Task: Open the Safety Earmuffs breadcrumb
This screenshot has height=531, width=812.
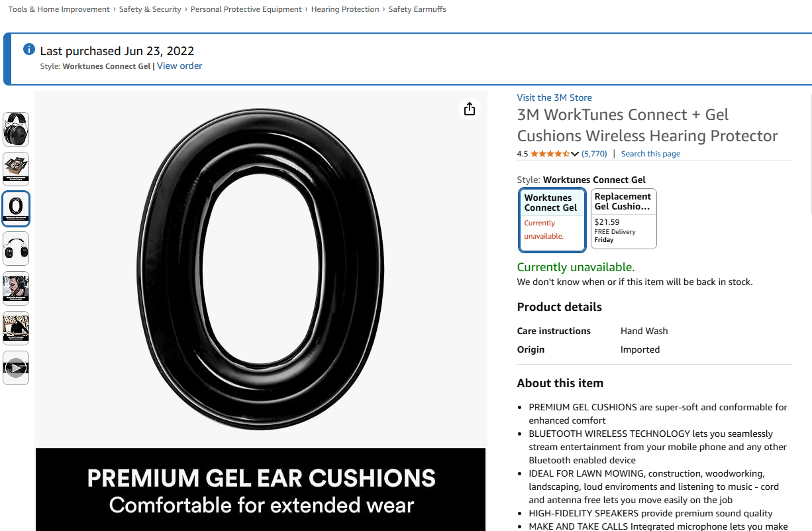Action: point(417,9)
